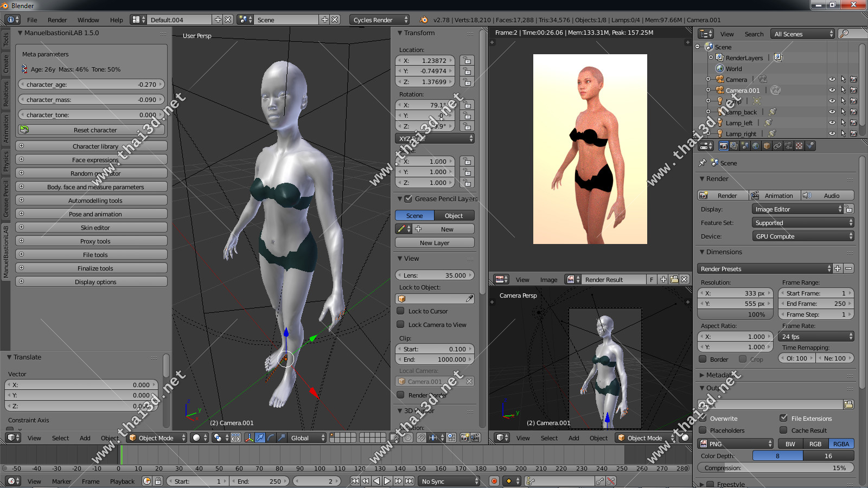Open the camera Data properties tab icon

(x=788, y=146)
